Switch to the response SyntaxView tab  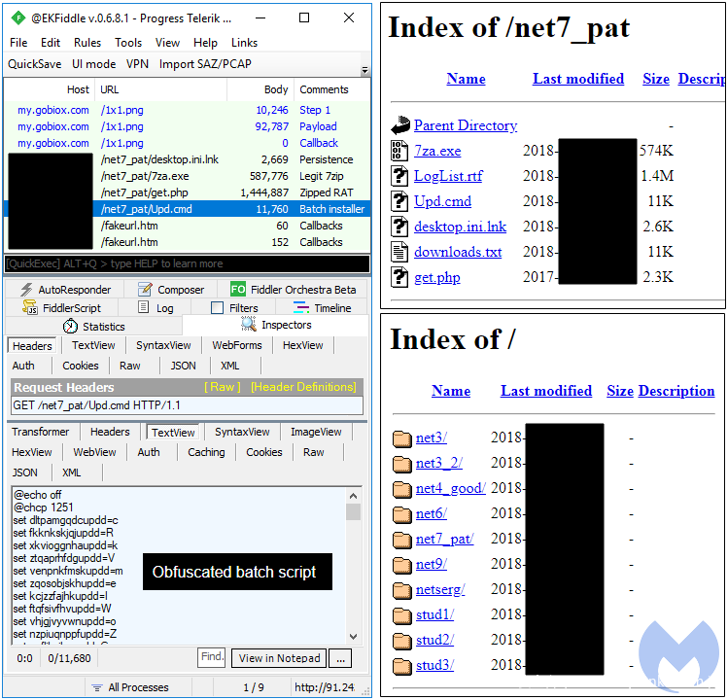point(242,432)
